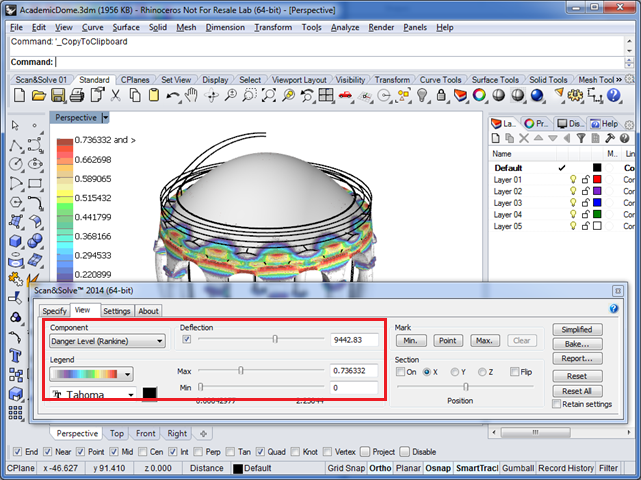Open the Transform menu
641x480 pixels.
273,27
